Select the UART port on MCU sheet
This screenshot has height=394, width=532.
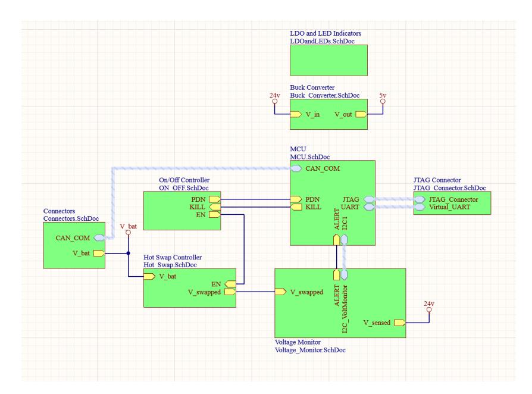point(369,207)
